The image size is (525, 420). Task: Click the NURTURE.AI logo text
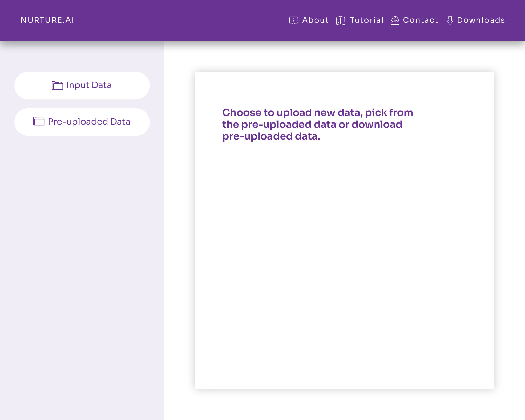[47, 20]
